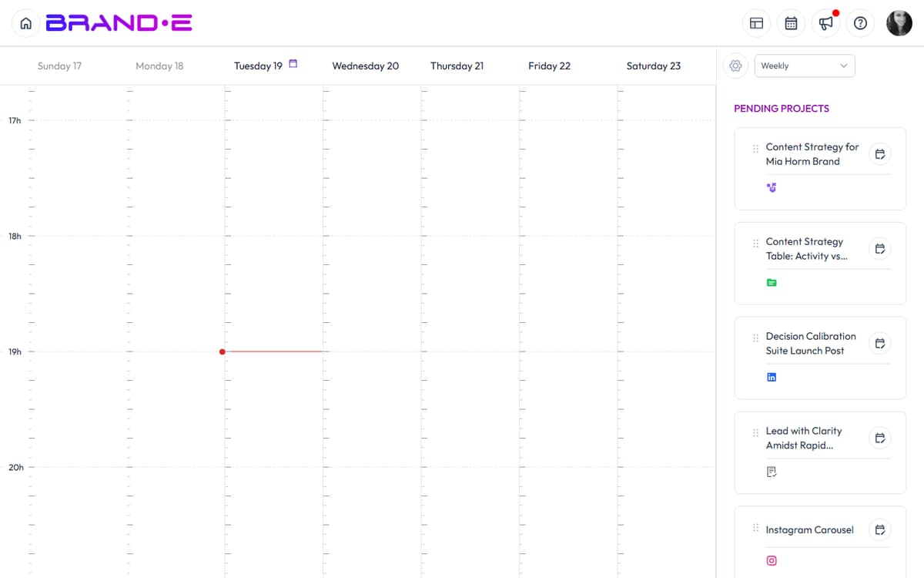Screen dimensions: 924x578
Task: Click the 19h time label
Action: pos(15,351)
